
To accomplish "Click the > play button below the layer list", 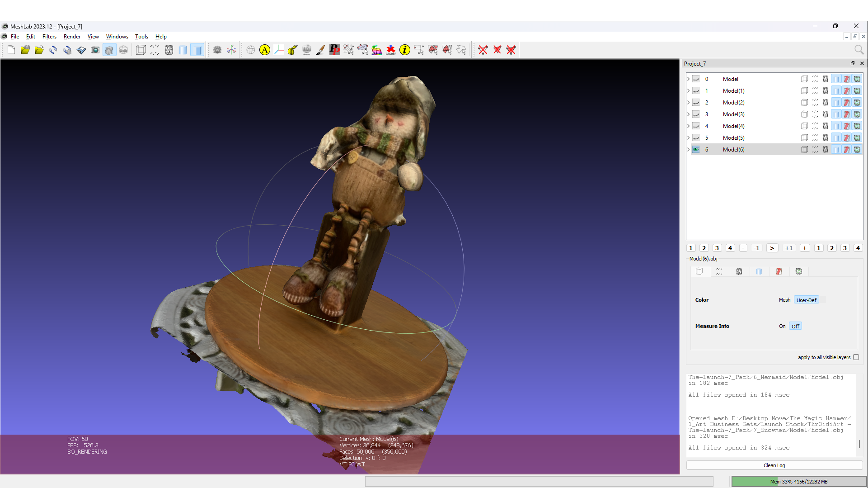I will (772, 248).
